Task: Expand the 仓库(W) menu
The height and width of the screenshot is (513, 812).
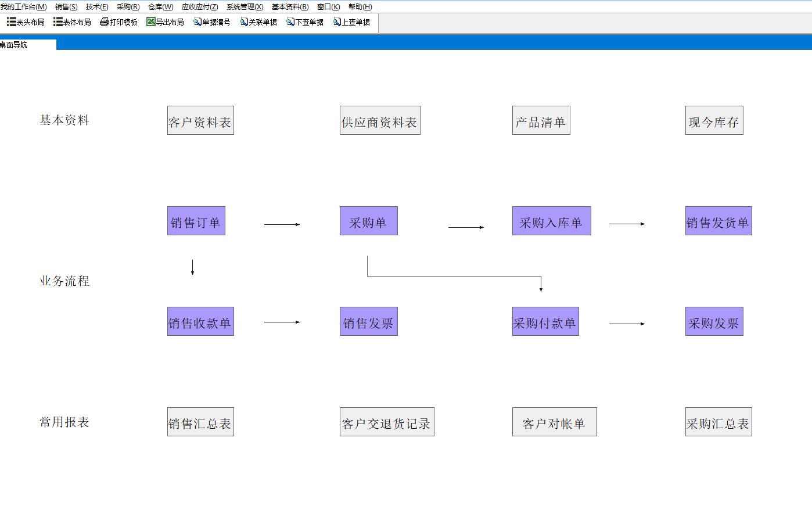Action: tap(160, 7)
